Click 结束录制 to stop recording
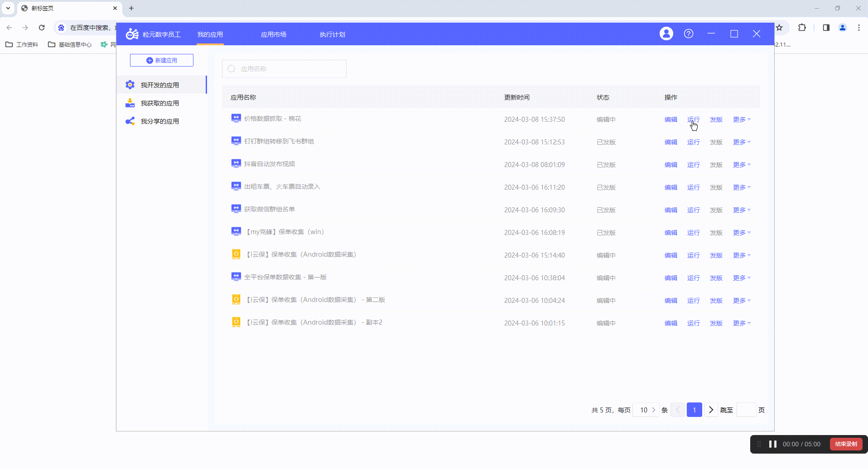 coord(846,444)
